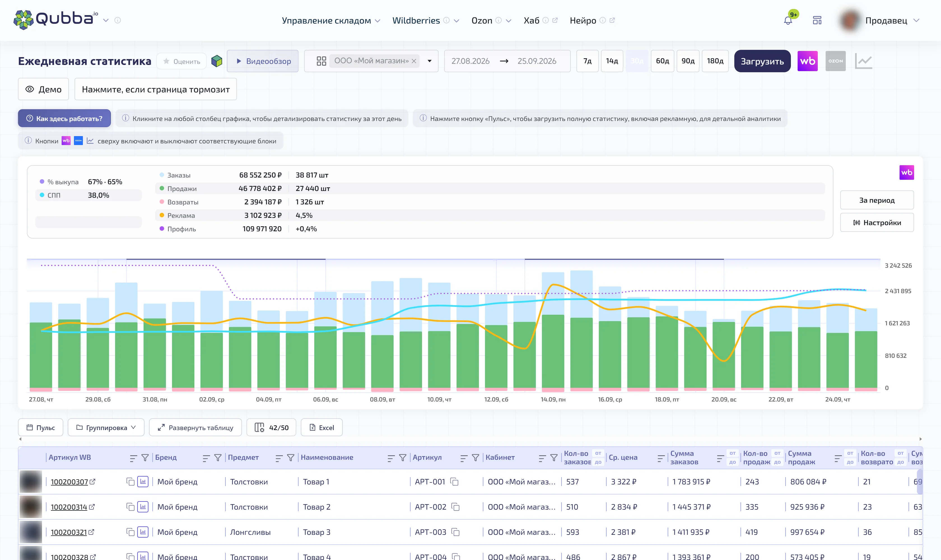This screenshot has height=560, width=941.
Task: Open the Хаб menu item
Action: (x=532, y=20)
